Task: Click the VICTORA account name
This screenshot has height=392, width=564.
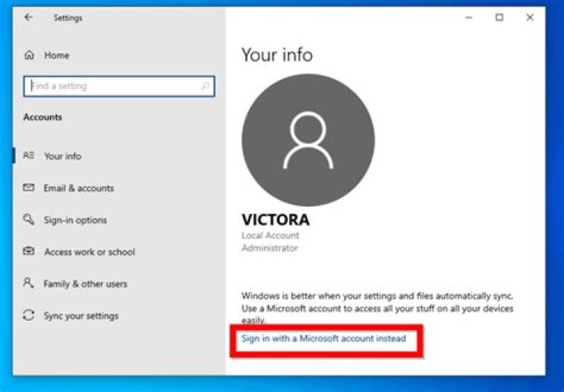Action: point(276,220)
